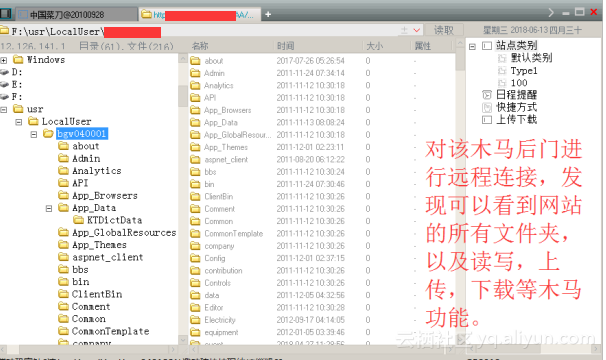This screenshot has height=360, width=606.
Task: Click the D: drive icon in tree
Action: [x=5, y=72]
